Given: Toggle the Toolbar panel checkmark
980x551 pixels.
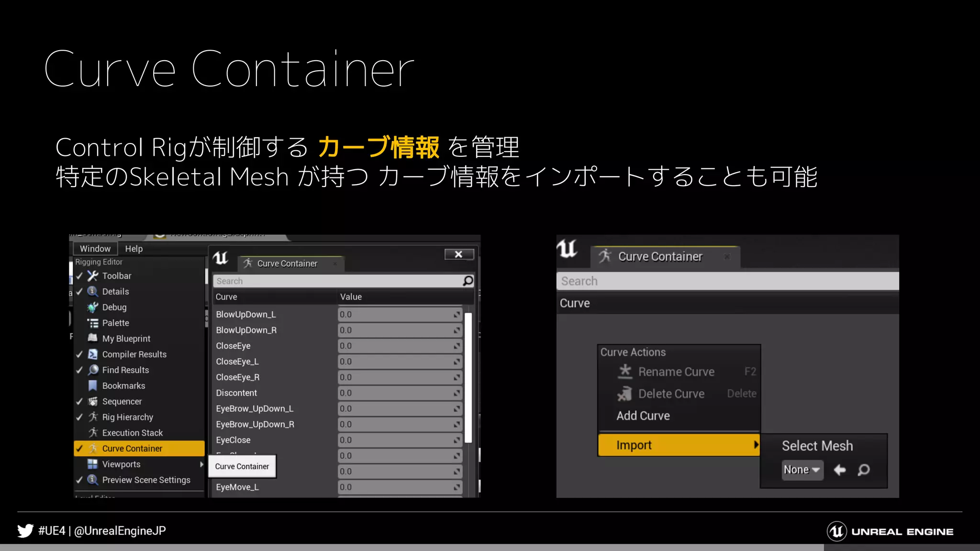Looking at the screenshot, I should click(x=79, y=276).
